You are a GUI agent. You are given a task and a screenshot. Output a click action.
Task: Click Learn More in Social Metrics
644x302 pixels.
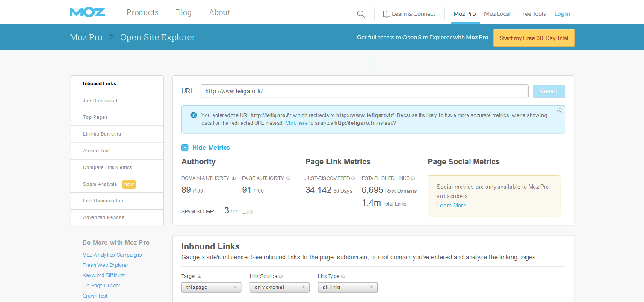(451, 206)
